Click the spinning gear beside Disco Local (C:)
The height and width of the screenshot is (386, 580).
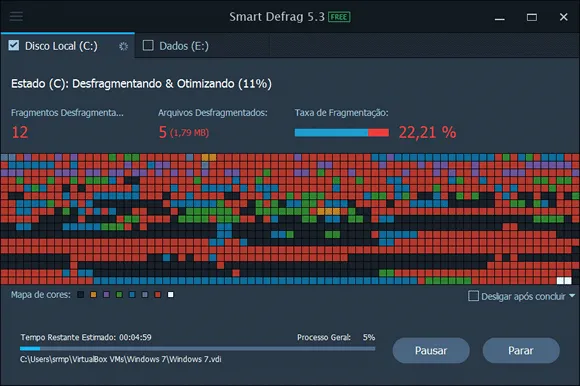pyautogui.click(x=123, y=46)
